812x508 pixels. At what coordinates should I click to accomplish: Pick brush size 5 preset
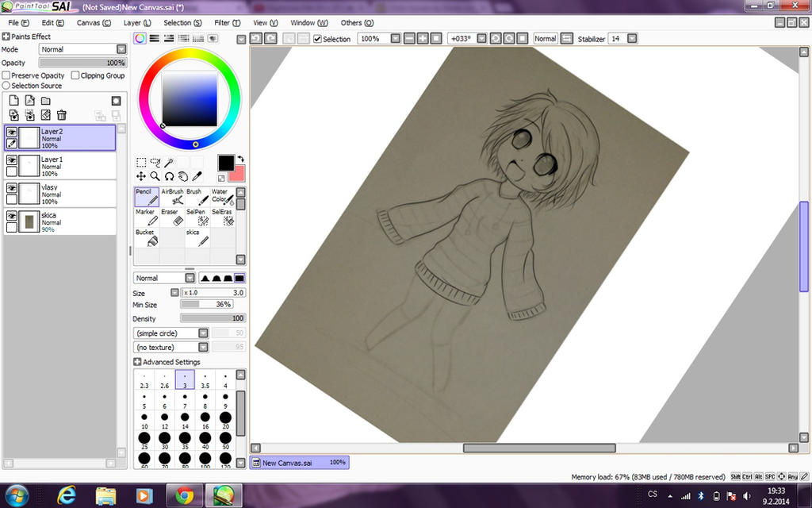[144, 400]
